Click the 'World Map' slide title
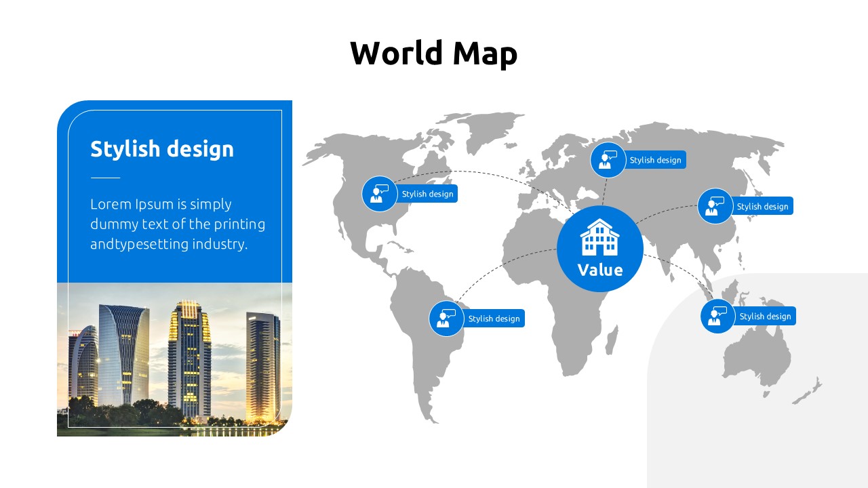The image size is (868, 488). tap(433, 53)
